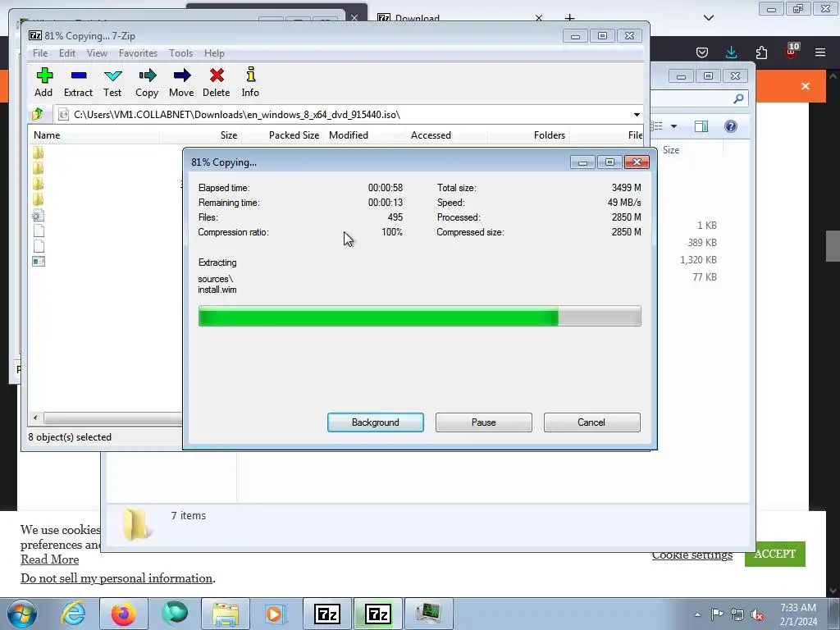Viewport: 840px width, 630px height.
Task: Show hidden tray icons arrow
Action: 697,614
